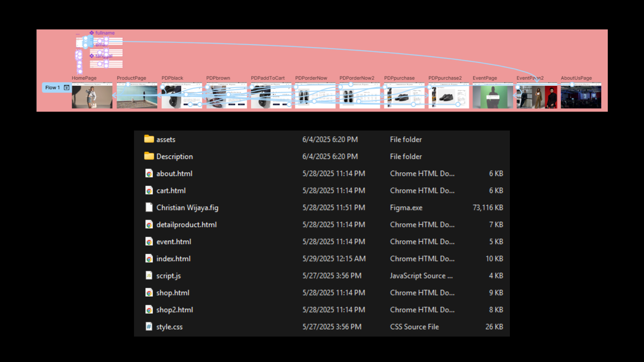Screen dimensions: 644x362
Task: Click the EventPage frame label
Action: 485,78
